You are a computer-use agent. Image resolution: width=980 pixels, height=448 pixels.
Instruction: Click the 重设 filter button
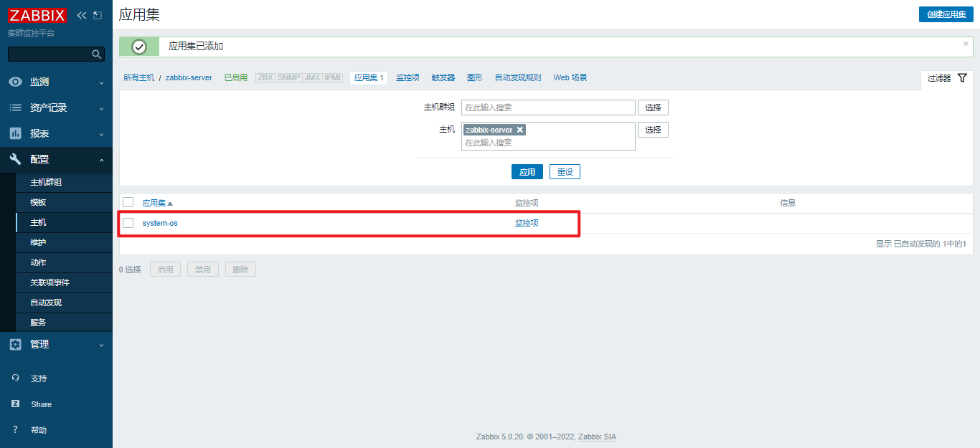point(565,172)
